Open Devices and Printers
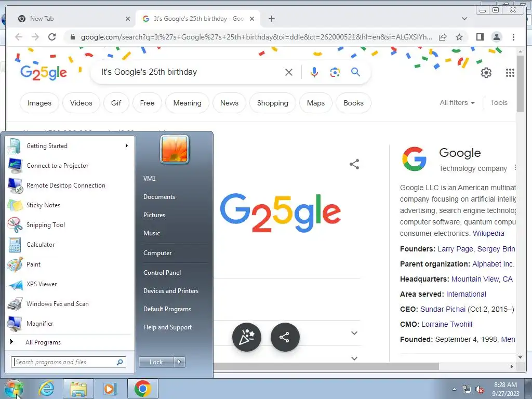The width and height of the screenshot is (532, 399). coord(171,291)
